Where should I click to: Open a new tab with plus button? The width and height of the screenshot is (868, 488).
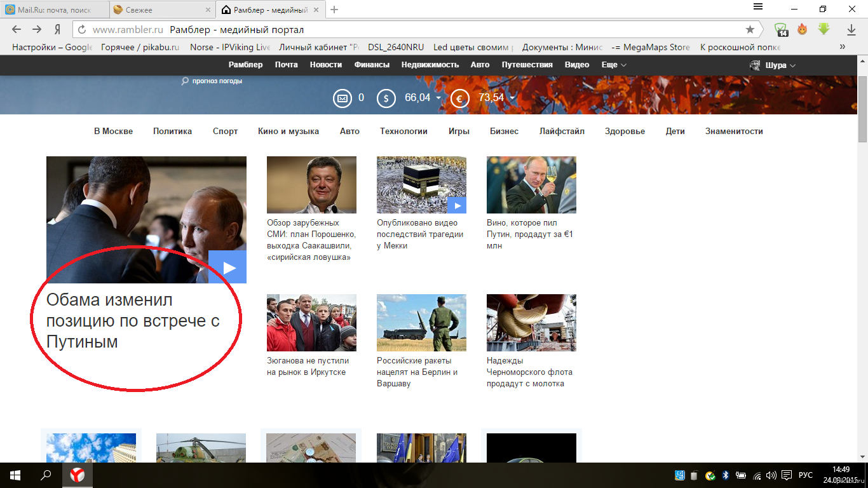335,10
